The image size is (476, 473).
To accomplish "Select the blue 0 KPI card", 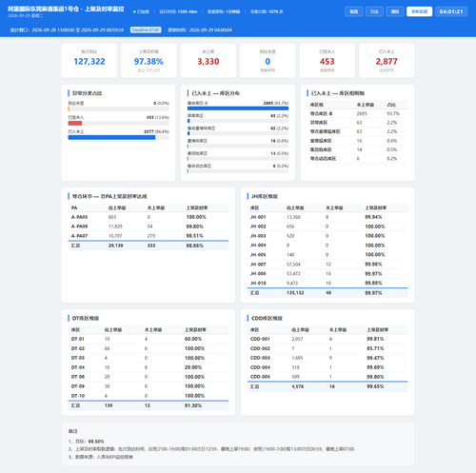I will (268, 61).
